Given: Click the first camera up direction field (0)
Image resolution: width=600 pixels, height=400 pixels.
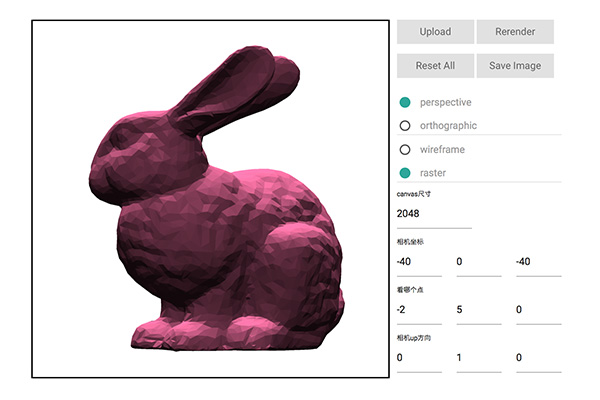Looking at the screenshot, I should [x=419, y=358].
